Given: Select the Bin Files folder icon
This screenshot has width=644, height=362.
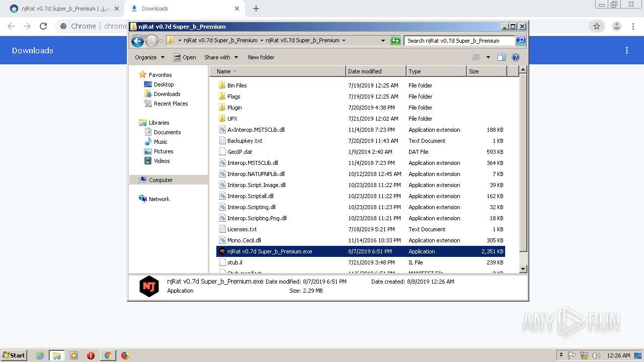Looking at the screenshot, I should click(222, 85).
